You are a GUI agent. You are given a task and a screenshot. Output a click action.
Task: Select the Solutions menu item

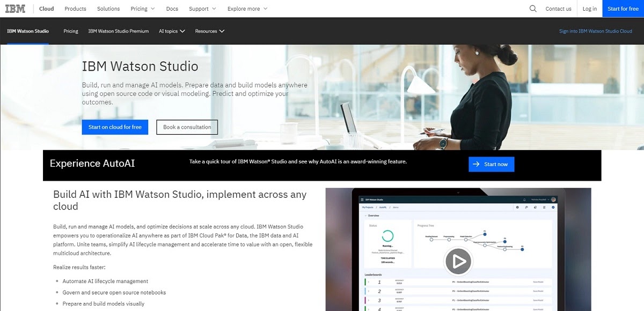click(108, 9)
